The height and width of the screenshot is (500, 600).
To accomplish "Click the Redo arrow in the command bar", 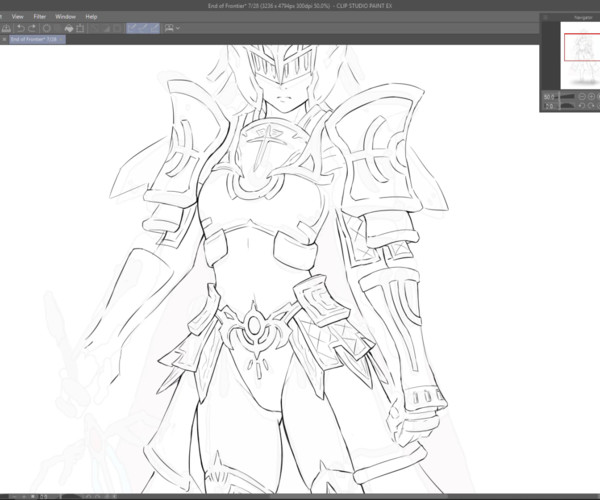I will 32,28.
